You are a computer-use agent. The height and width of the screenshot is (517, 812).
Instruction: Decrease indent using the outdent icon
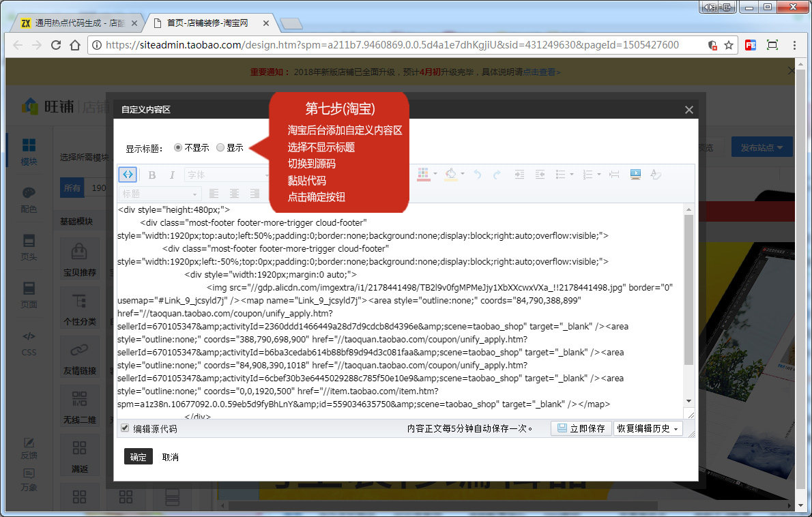[540, 175]
